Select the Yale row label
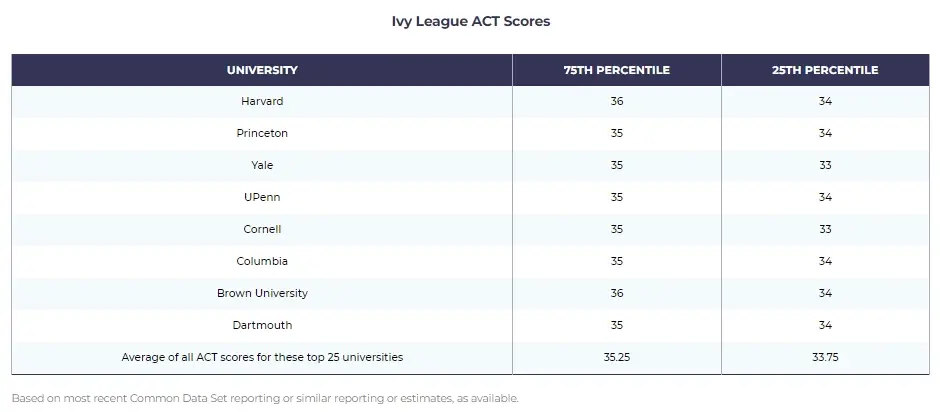 click(x=262, y=166)
